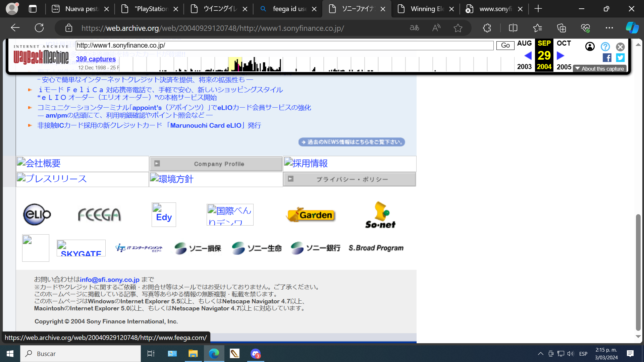The height and width of the screenshot is (362, 644).
Task: Click the Wayback Machine logo
Action: pos(41,56)
